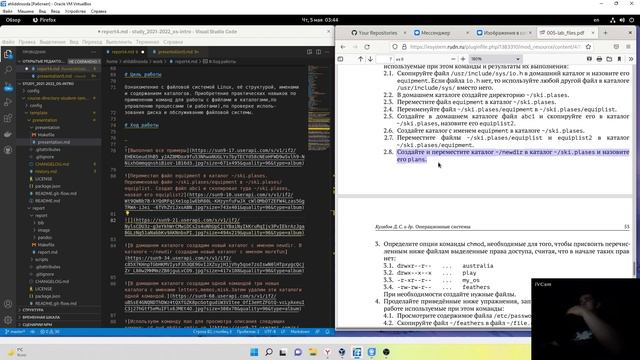
Task: Toggle the PDF viewer sidebar
Action: (x=340, y=59)
